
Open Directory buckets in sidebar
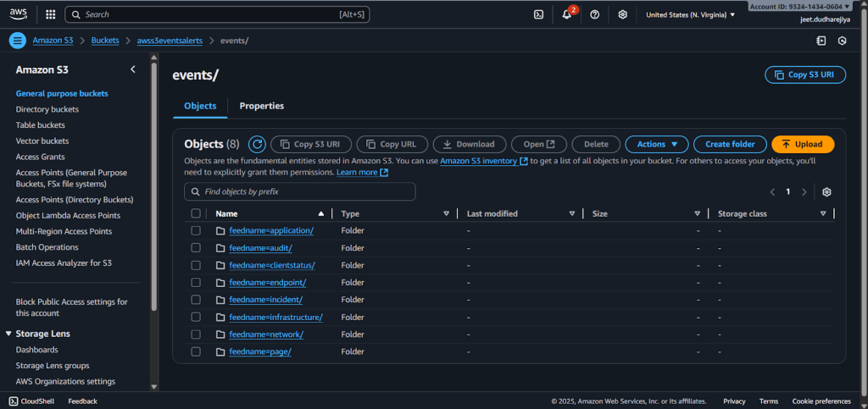click(x=47, y=109)
